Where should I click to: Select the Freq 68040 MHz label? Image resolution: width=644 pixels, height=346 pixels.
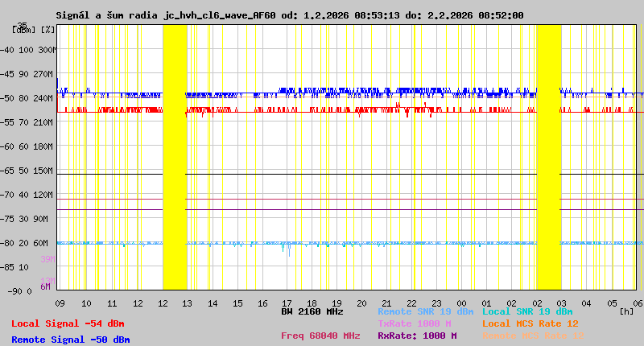320,336
